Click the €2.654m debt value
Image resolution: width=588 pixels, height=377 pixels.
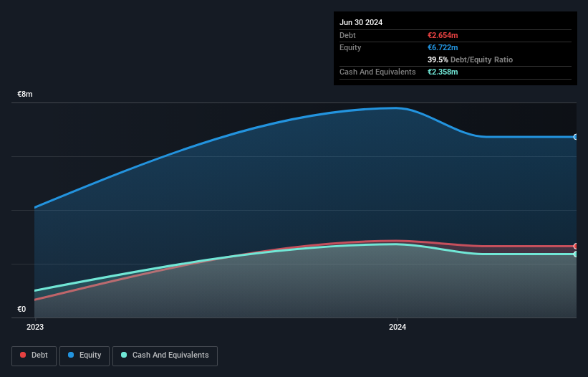pyautogui.click(x=443, y=35)
